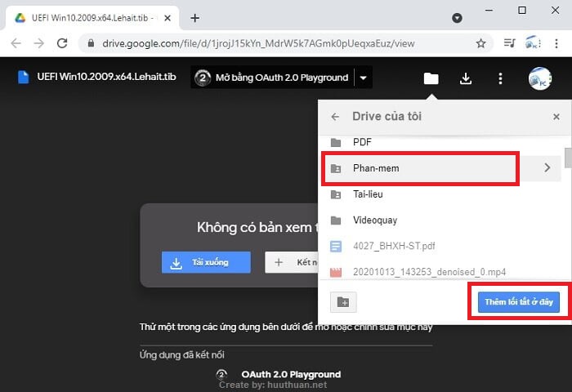The width and height of the screenshot is (572, 392).
Task: Expand the Open with dropdown arrow
Action: [x=364, y=78]
